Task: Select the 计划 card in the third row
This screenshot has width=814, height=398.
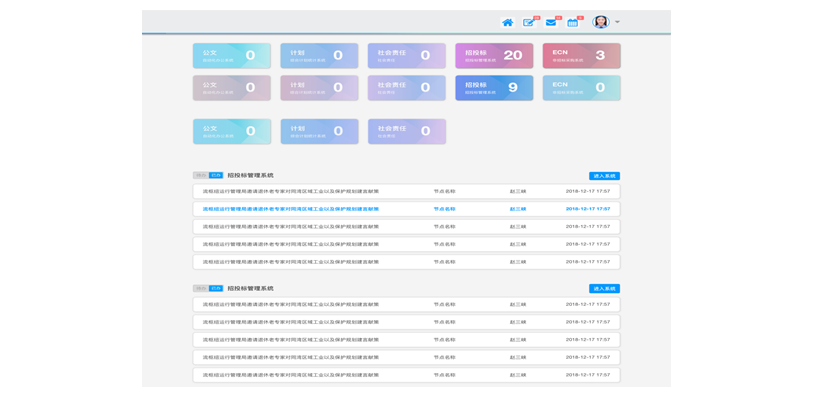Action: point(319,131)
